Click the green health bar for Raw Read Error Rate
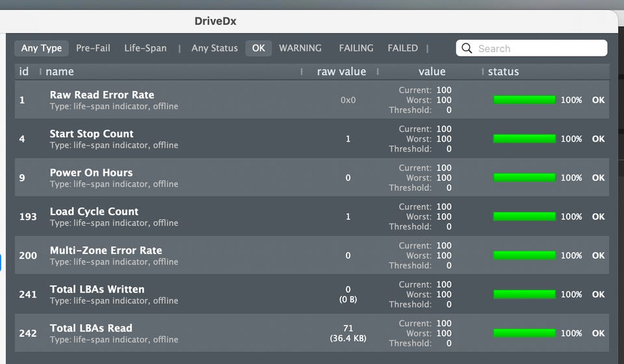624x364 pixels. point(525,100)
